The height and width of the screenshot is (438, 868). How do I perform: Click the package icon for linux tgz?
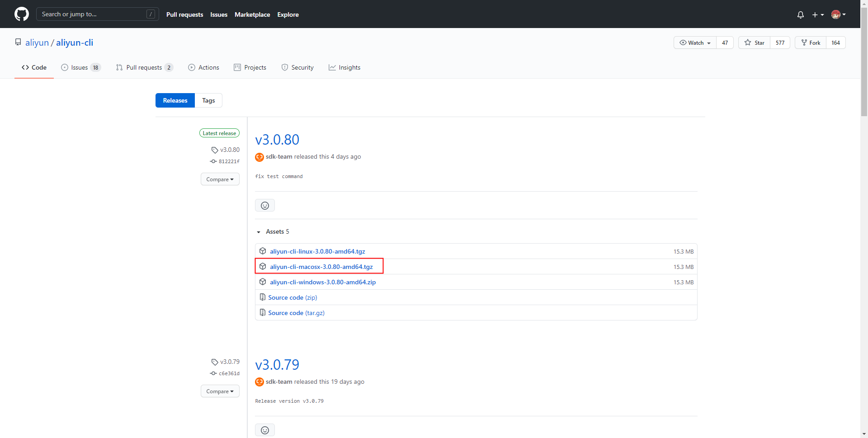click(263, 251)
